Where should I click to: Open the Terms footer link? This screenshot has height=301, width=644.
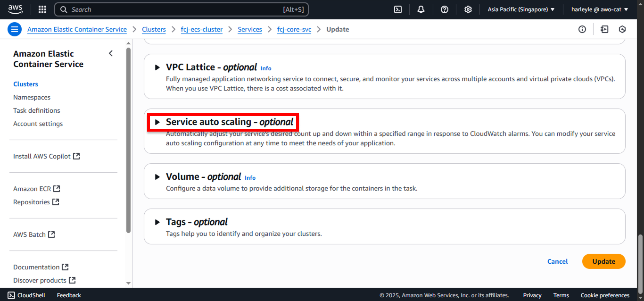click(561, 295)
